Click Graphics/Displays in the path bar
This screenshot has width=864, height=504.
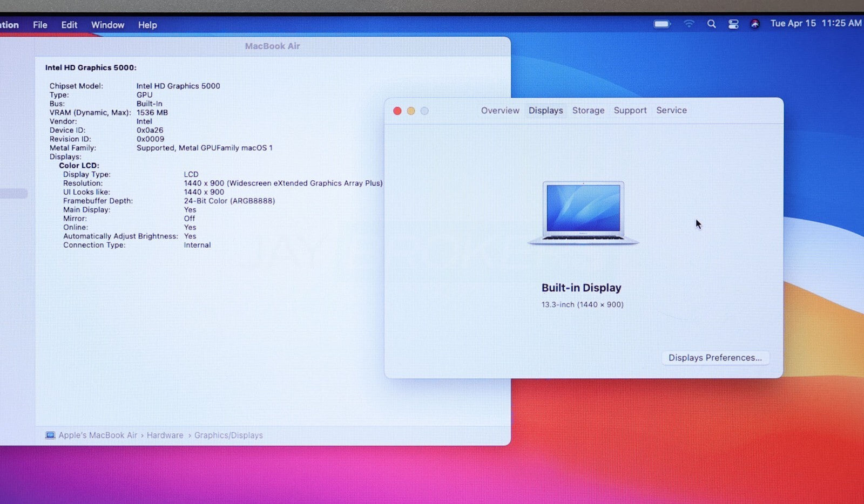[228, 435]
